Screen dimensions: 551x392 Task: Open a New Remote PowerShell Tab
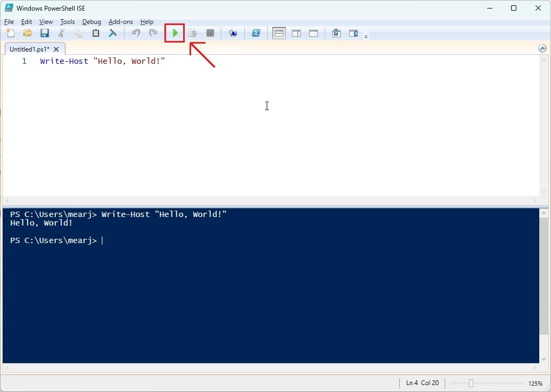[x=233, y=32]
